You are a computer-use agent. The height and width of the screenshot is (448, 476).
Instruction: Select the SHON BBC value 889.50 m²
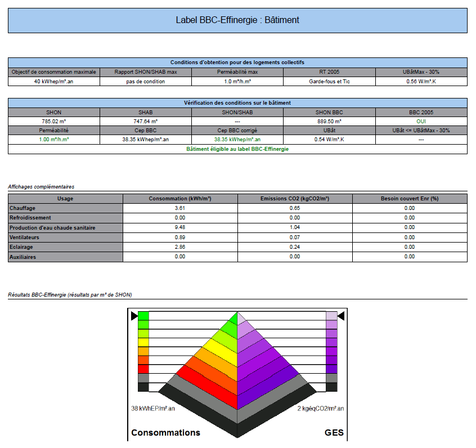coord(329,121)
